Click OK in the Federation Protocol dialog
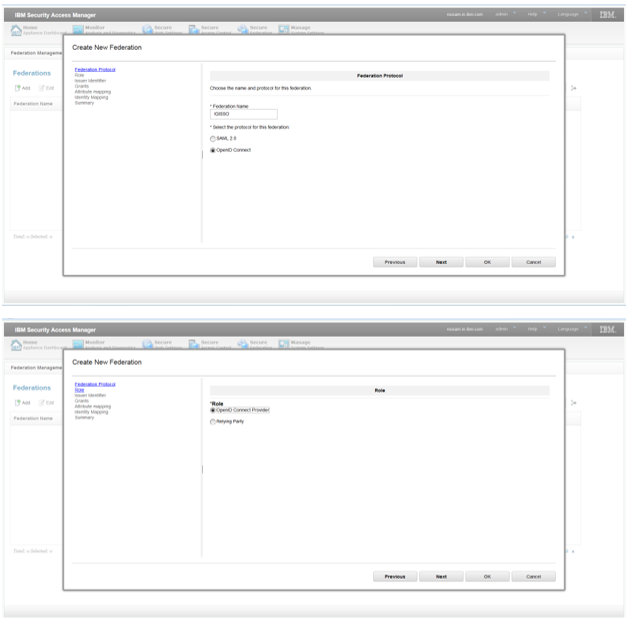Viewport: 631px width, 622px height. 487,262
